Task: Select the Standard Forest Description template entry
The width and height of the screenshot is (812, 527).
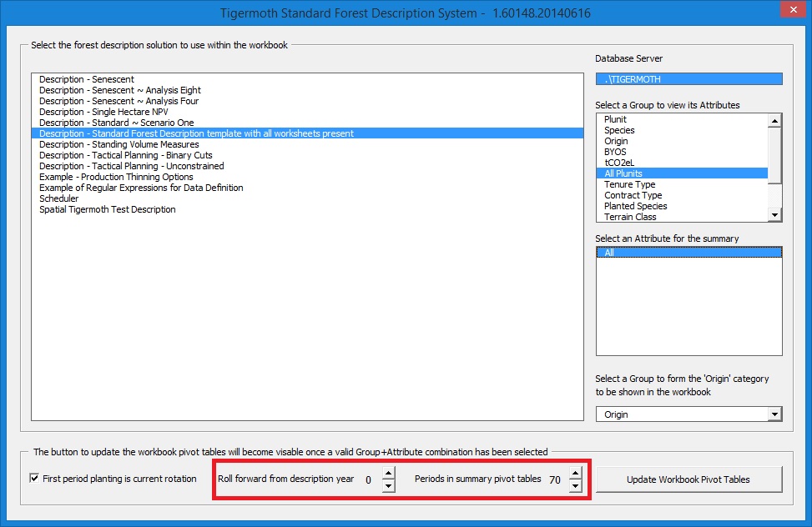Action: [x=307, y=133]
